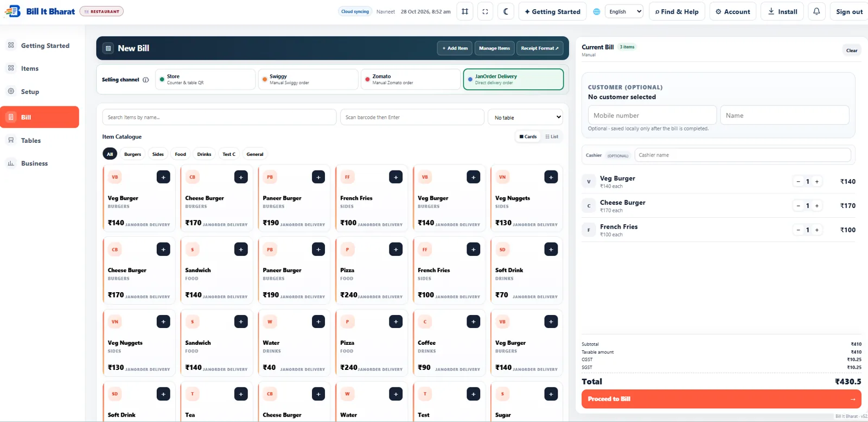Open Setup in the sidebar
Viewport: 868px width, 422px height.
40,92
